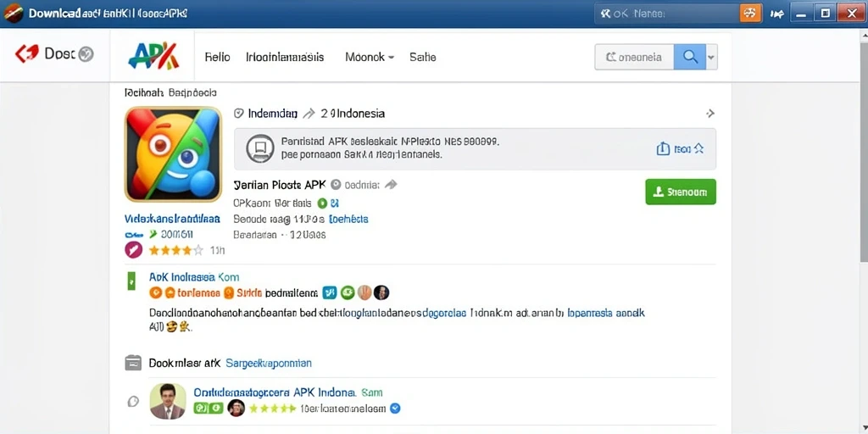Screen dimensions: 868x434
Task: Click the arrow icon beside orange button
Action: point(776,14)
